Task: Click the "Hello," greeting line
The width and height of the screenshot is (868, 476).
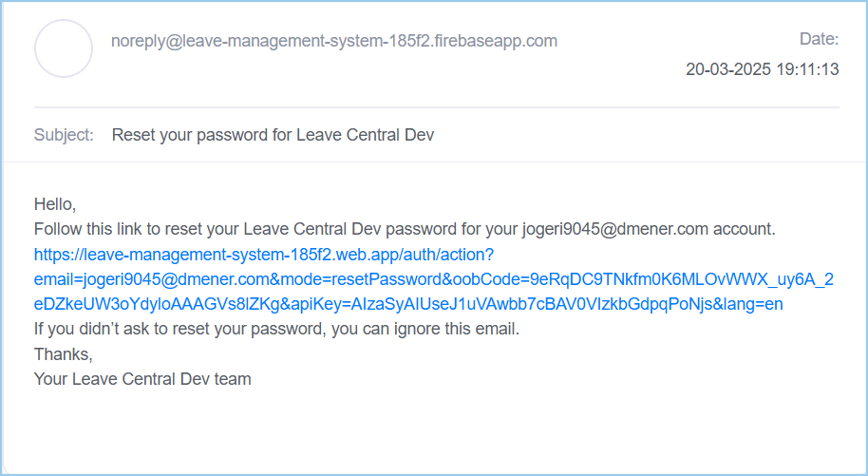Action: tap(55, 204)
